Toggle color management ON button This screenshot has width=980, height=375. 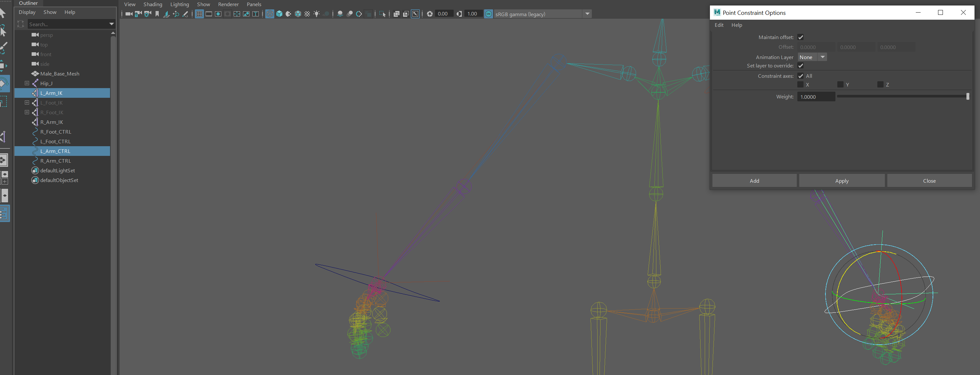coord(489,14)
